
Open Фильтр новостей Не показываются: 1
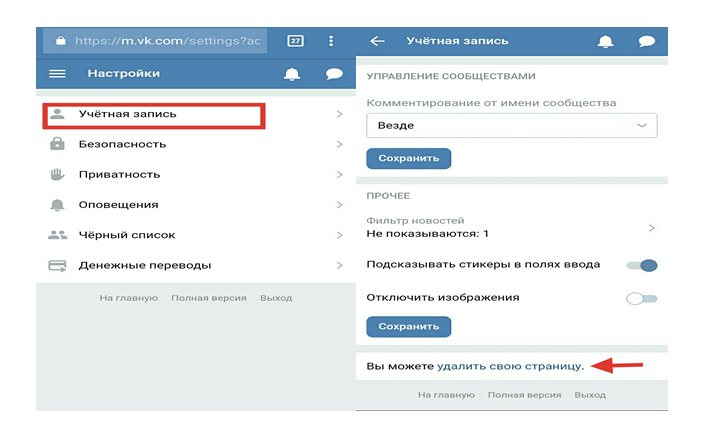pos(512,227)
